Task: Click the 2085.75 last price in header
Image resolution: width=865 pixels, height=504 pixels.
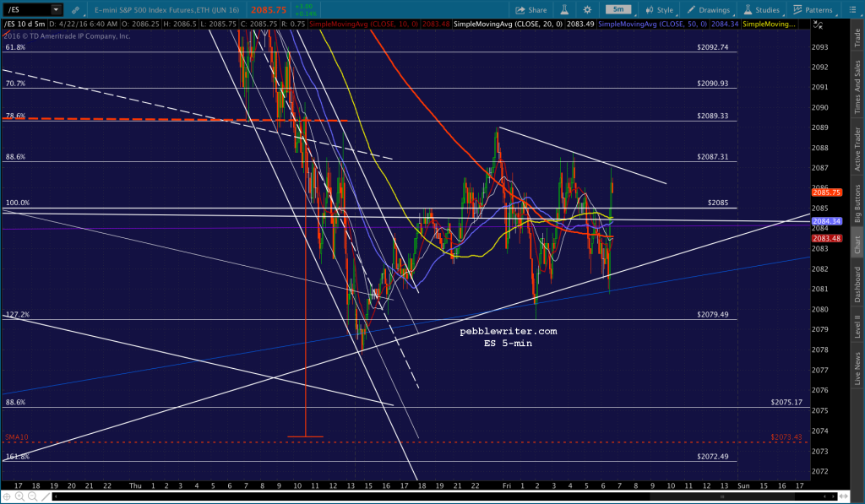Action: pos(269,10)
